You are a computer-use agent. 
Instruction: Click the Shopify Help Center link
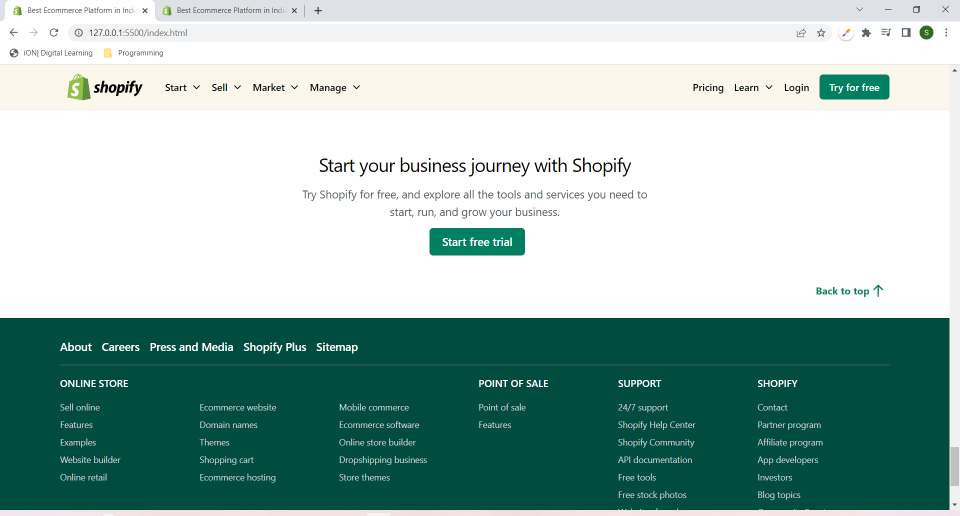click(x=656, y=425)
